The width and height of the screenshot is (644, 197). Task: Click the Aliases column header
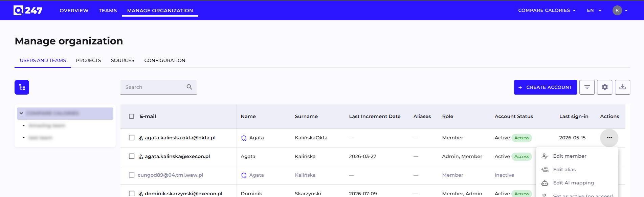[422, 116]
